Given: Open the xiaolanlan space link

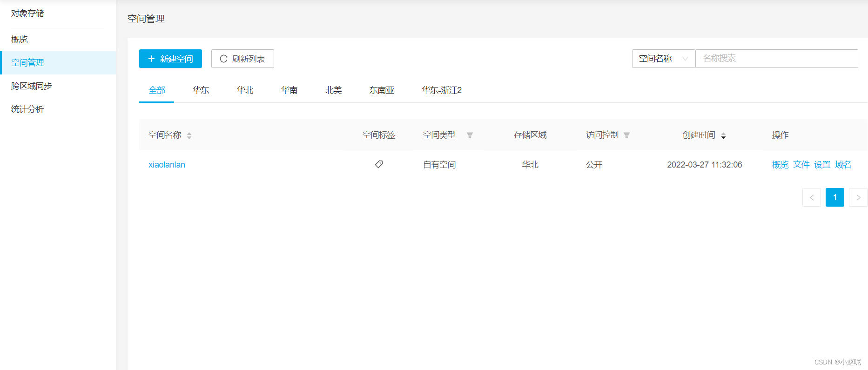Looking at the screenshot, I should click(167, 165).
